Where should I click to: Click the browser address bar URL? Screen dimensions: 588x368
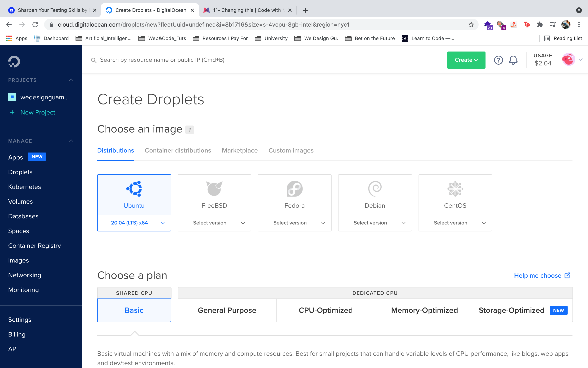pyautogui.click(x=204, y=25)
